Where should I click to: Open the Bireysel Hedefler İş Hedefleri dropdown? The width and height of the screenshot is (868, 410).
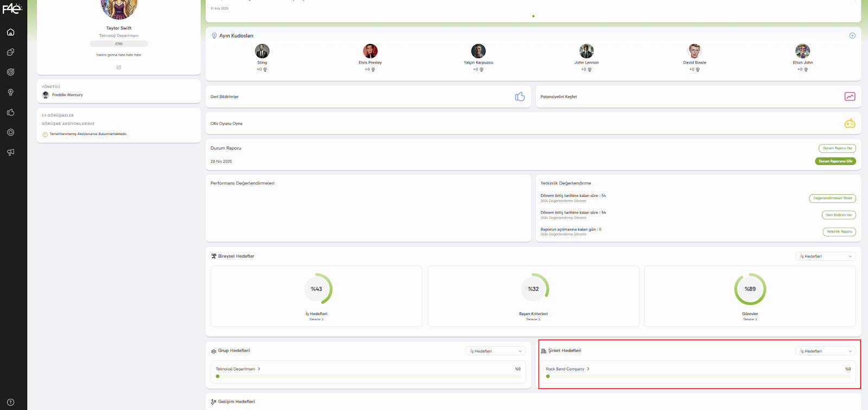[x=826, y=257]
